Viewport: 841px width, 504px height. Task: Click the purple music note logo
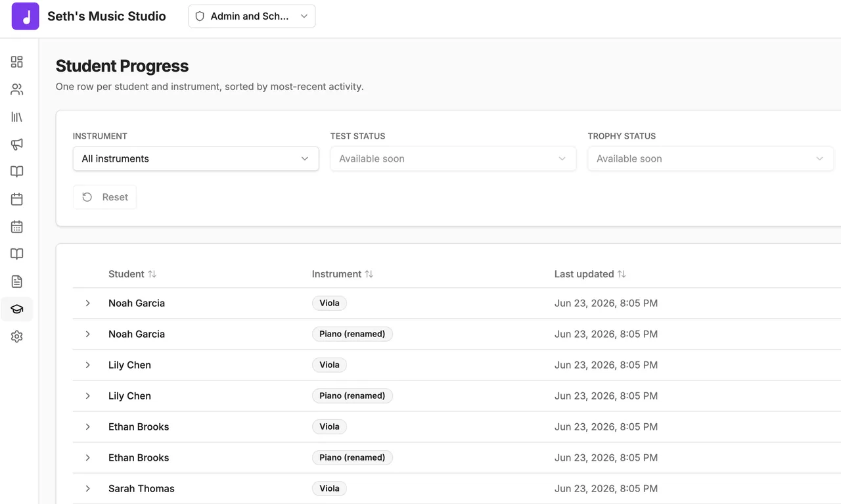[26, 16]
